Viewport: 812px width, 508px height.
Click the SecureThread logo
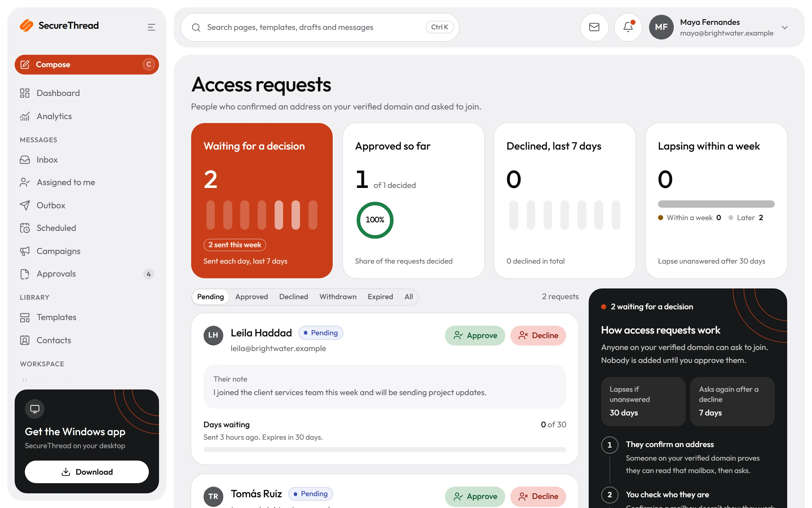click(59, 25)
